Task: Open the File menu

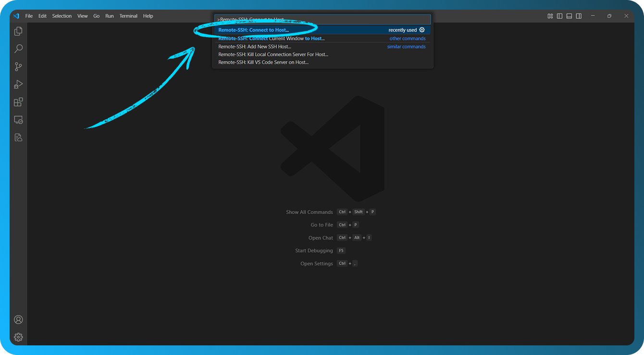Action: pos(29,16)
